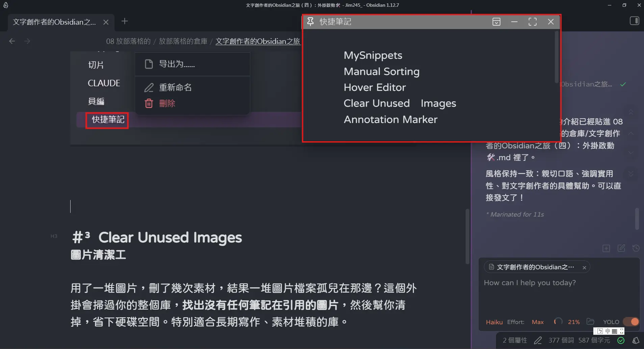
Task: Click the H3 heading level indicator
Action: (54, 236)
